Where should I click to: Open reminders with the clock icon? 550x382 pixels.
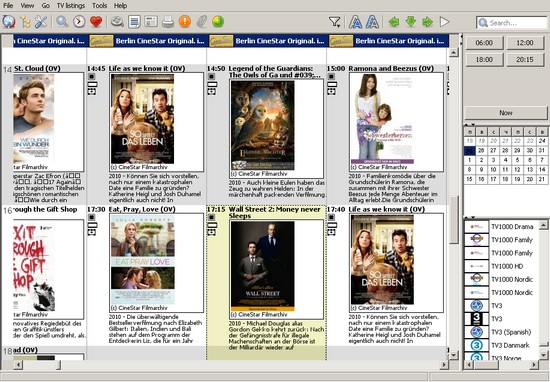[79, 22]
